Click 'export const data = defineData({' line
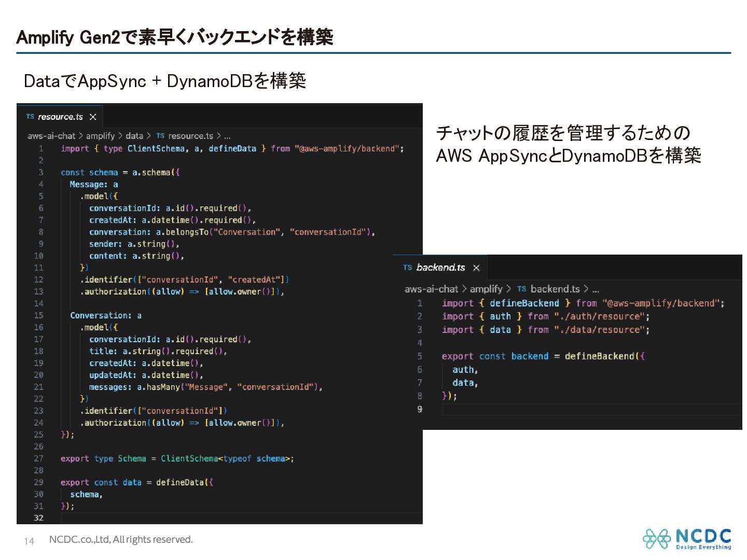 tap(137, 482)
